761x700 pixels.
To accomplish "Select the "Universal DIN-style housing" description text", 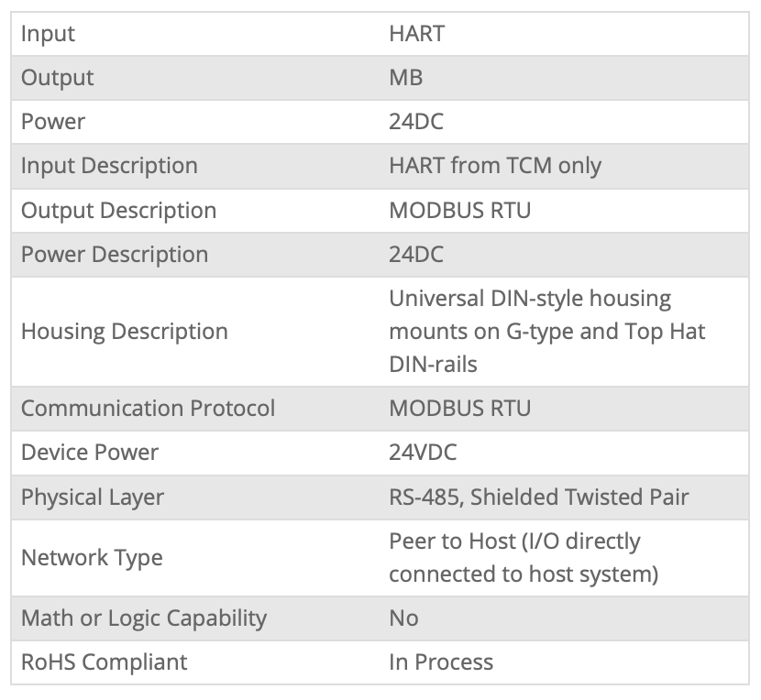I will click(530, 299).
